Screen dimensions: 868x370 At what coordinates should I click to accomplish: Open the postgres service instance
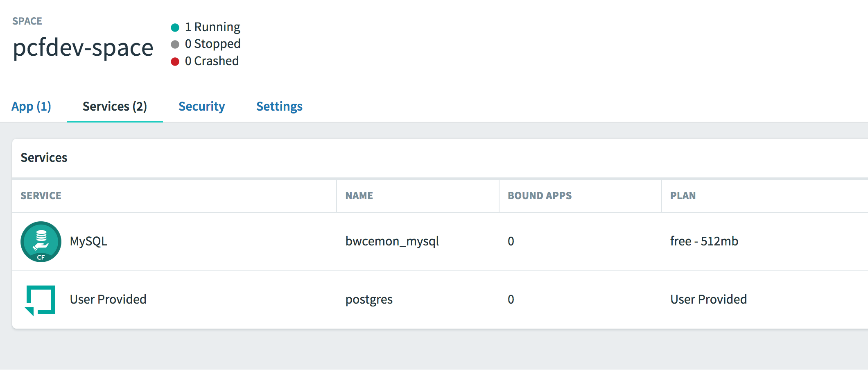click(x=369, y=300)
